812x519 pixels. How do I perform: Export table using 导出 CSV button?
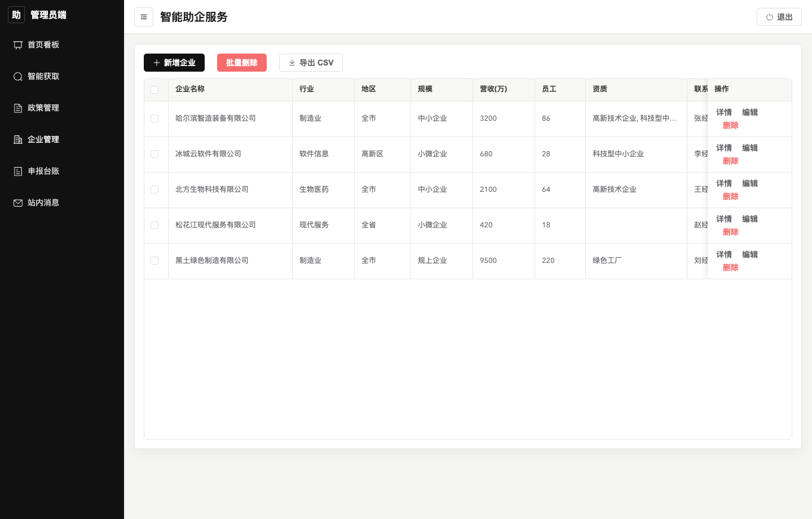pyautogui.click(x=311, y=63)
